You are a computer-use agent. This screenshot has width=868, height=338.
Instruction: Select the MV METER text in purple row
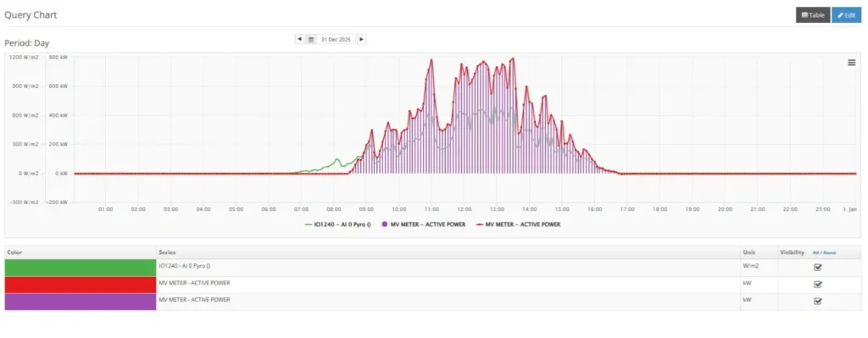coord(194,299)
